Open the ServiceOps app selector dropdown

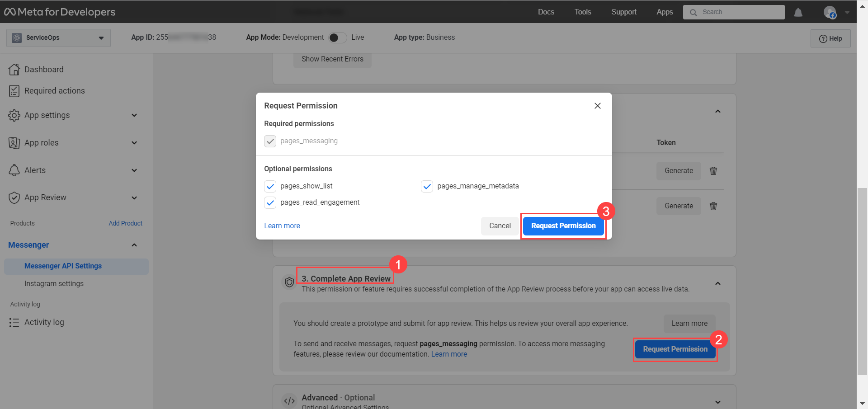click(x=58, y=38)
